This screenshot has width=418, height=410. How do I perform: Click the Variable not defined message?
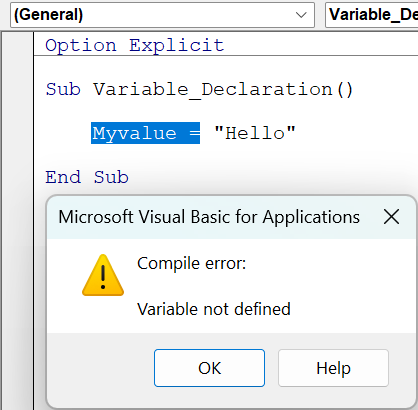coord(214,309)
